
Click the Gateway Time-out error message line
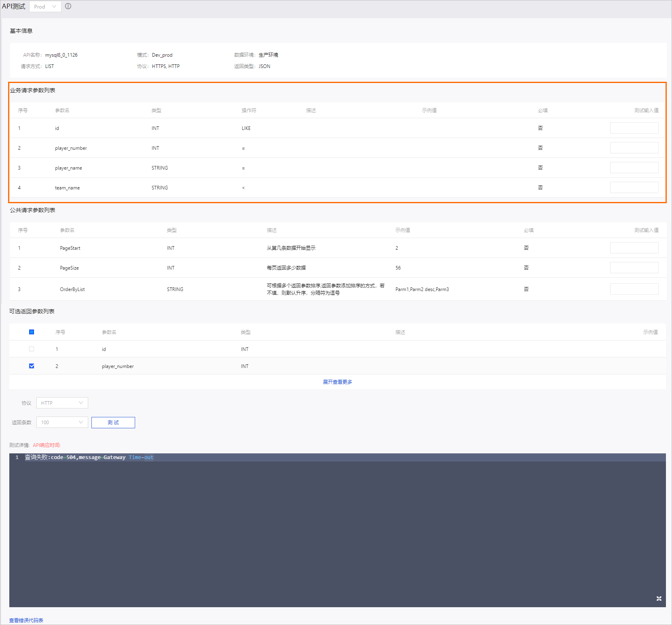pos(89,457)
